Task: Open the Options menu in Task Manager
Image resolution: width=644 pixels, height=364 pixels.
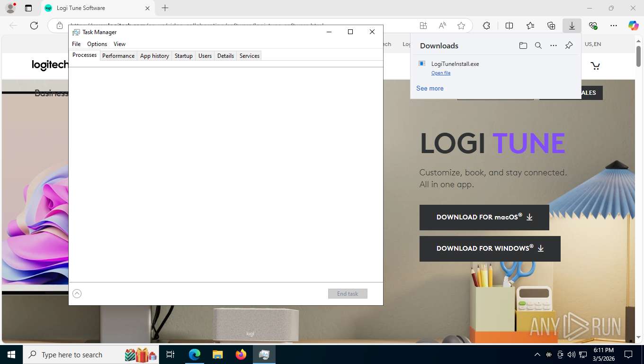Action: click(x=97, y=44)
